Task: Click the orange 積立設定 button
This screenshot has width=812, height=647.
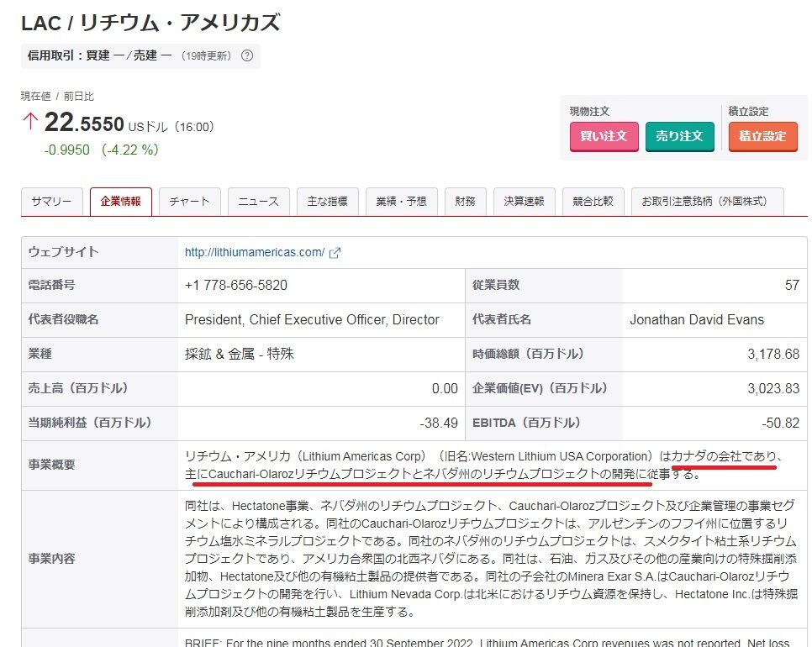Action: point(762,137)
